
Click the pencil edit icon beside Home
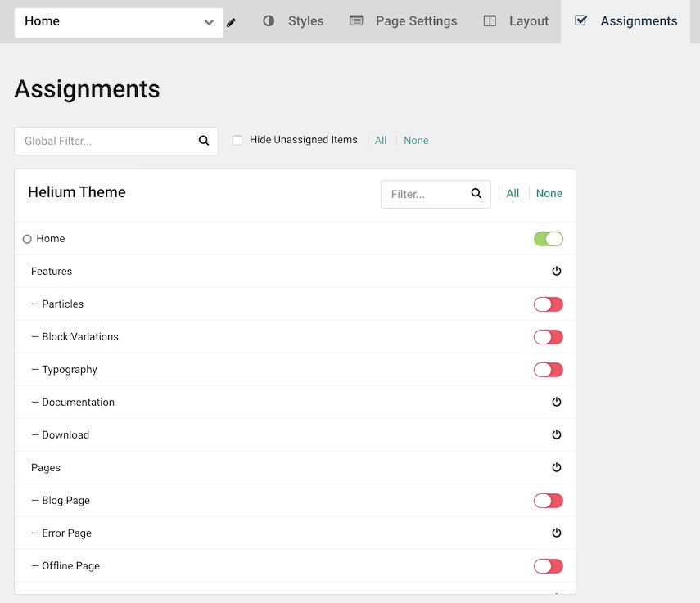(231, 23)
